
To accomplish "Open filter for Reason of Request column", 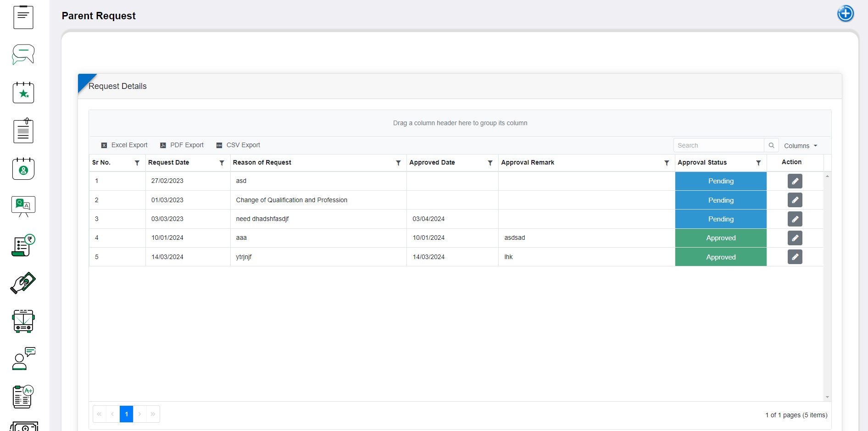I will [x=398, y=163].
